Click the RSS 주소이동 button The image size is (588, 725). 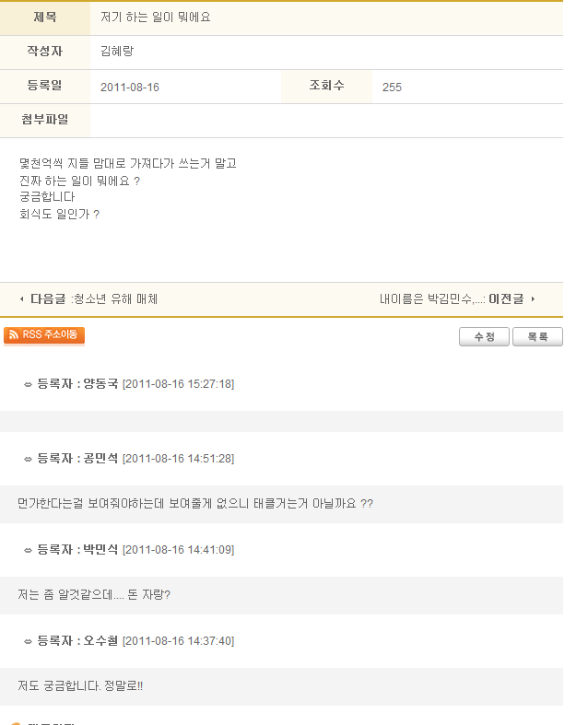[x=44, y=335]
